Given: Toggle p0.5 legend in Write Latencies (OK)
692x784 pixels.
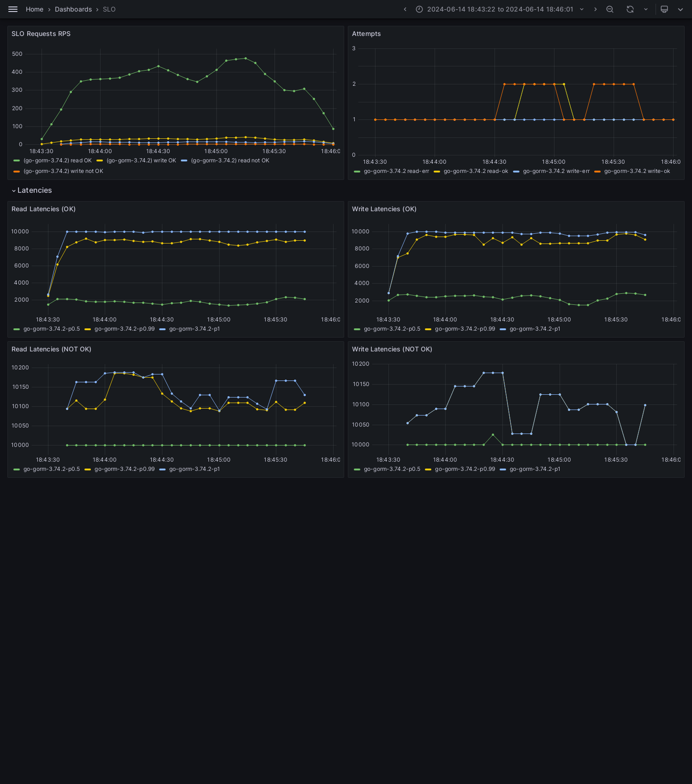Looking at the screenshot, I should point(392,329).
